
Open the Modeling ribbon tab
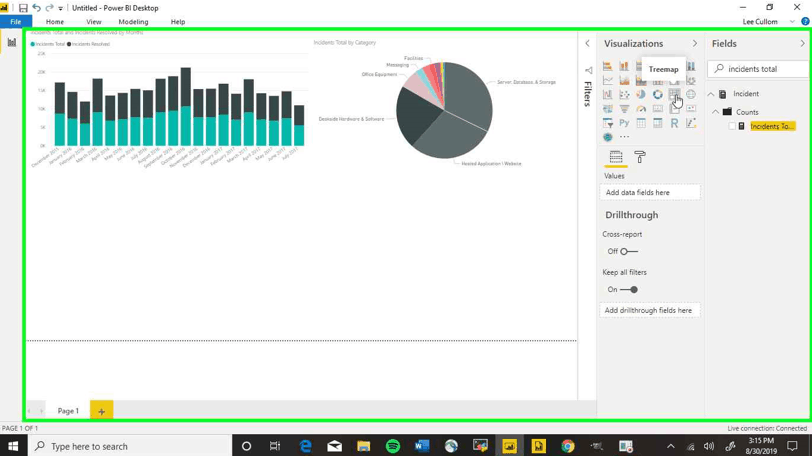click(133, 22)
